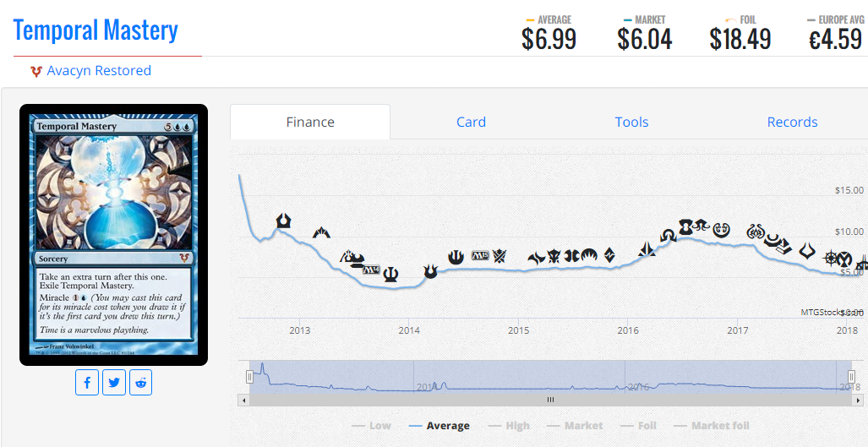Image resolution: width=868 pixels, height=447 pixels.
Task: Click the Amonkhet pyramid set marker
Action: [784, 247]
